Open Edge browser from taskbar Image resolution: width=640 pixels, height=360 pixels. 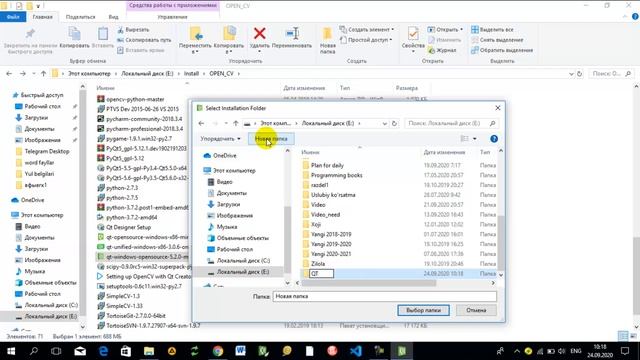[103, 351]
